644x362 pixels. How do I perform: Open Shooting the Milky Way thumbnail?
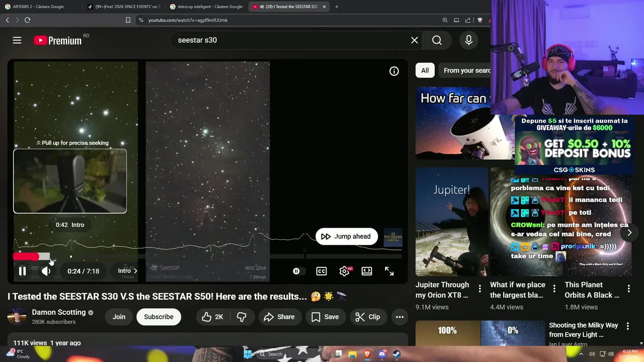479,333
